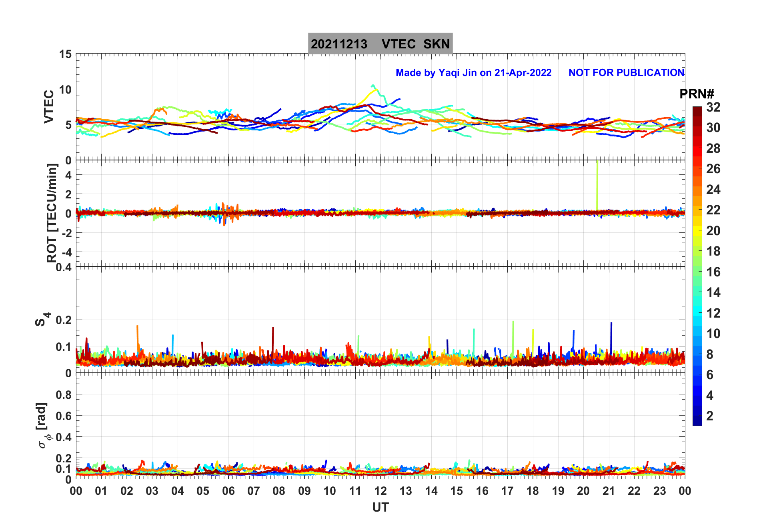761x532 pixels.
Task: Click the 'NOT FOR PUBLICATION' text
Action: coord(626,73)
